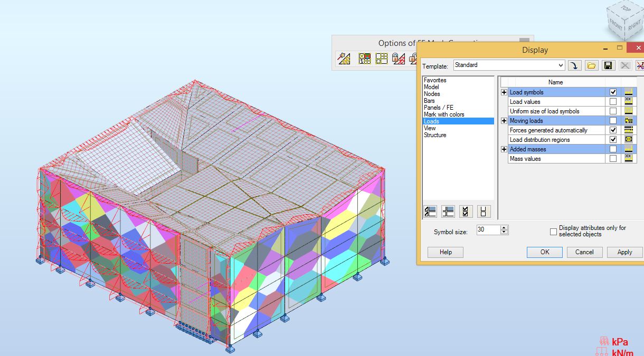The width and height of the screenshot is (644, 356).
Task: Click the locked mesh delete icon
Action: click(x=414, y=59)
